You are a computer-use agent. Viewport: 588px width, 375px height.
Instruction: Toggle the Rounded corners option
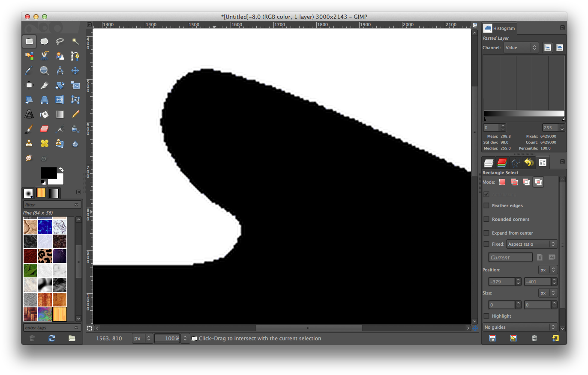pyautogui.click(x=486, y=219)
